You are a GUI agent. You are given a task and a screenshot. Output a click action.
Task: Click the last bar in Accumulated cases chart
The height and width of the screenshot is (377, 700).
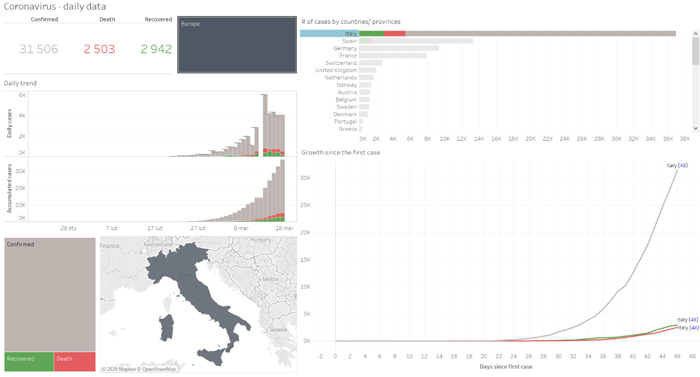point(282,190)
